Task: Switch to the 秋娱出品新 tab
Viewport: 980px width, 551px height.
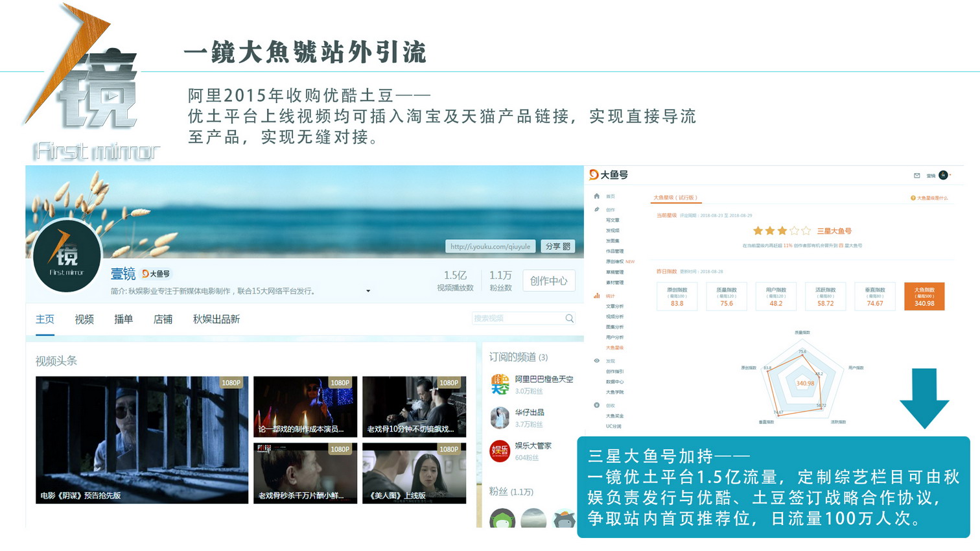Action: [x=216, y=319]
